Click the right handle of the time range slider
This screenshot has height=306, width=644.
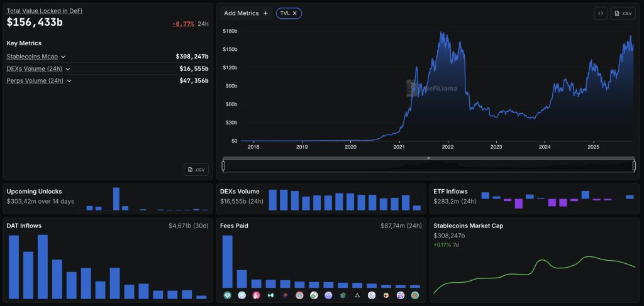click(634, 166)
